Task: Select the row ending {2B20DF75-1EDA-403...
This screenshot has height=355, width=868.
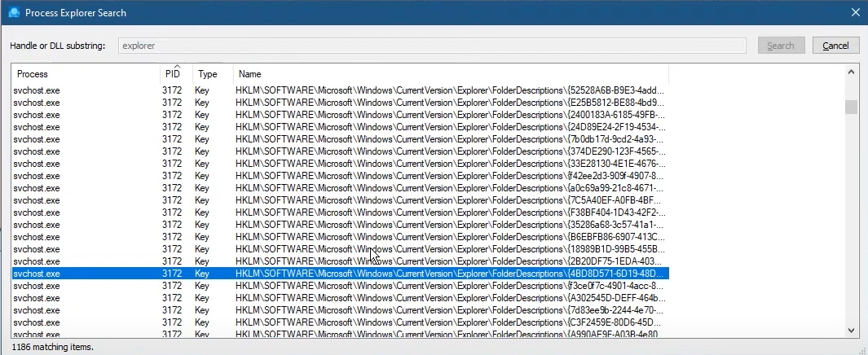Action: (341, 261)
